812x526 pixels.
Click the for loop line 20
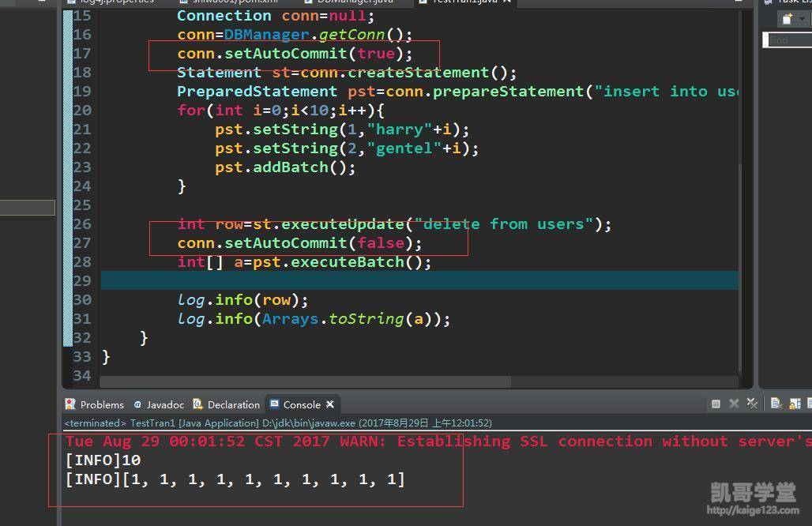tap(280, 111)
